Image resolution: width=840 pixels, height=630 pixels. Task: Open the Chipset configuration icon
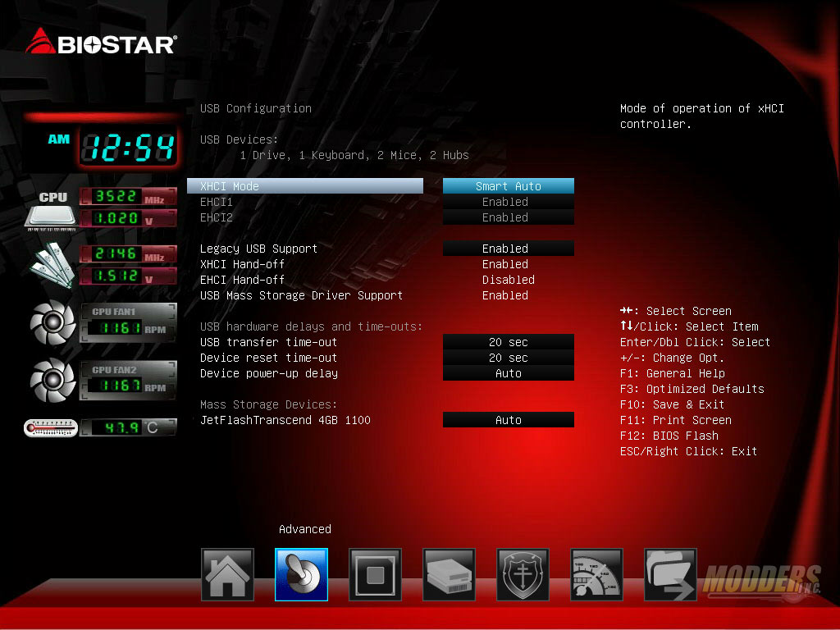coord(375,574)
